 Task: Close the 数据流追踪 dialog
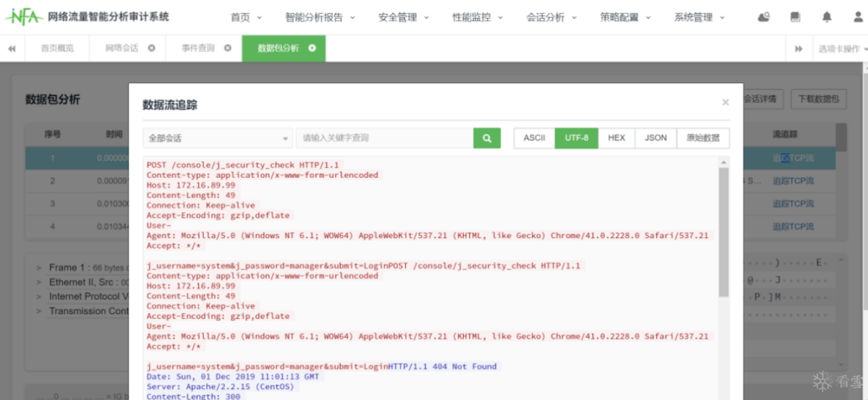(x=726, y=103)
